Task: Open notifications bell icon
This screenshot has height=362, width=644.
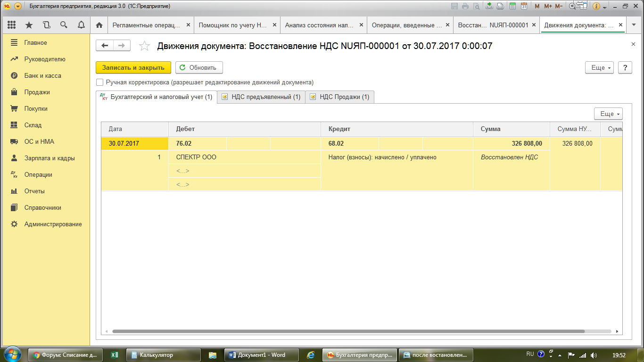Action: (81, 25)
